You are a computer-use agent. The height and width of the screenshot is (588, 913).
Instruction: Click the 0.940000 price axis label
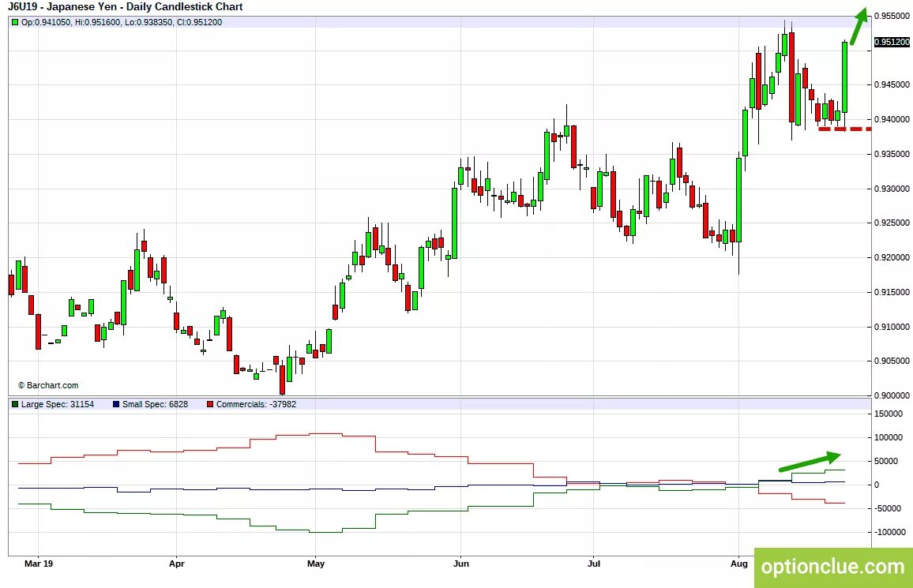892,119
